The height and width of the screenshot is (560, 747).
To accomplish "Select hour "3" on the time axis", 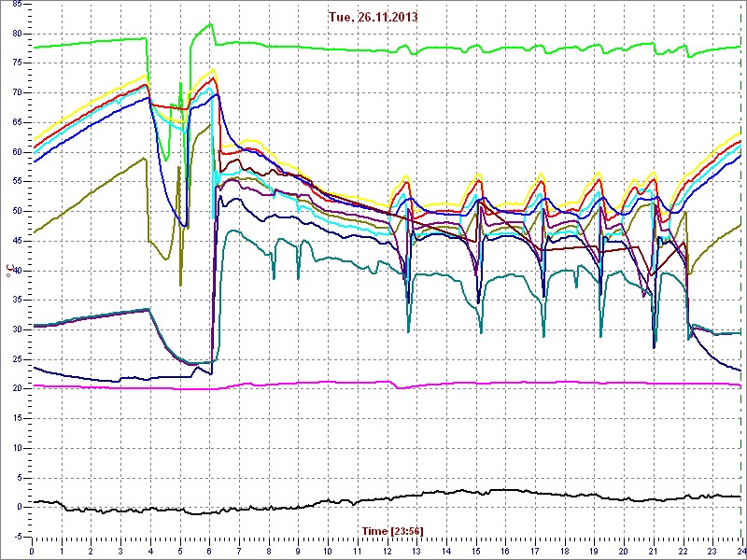I will (x=120, y=551).
